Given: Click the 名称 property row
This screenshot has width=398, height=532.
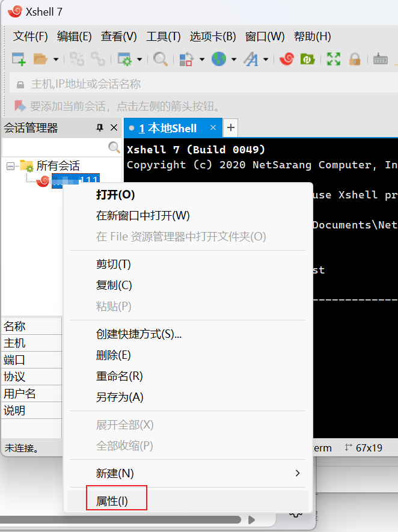Looking at the screenshot, I should [x=31, y=326].
